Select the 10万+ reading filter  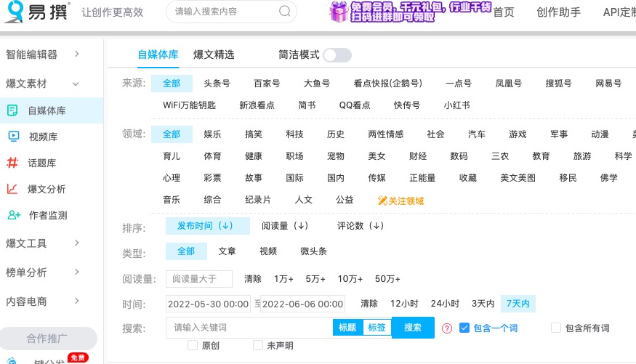tap(350, 279)
